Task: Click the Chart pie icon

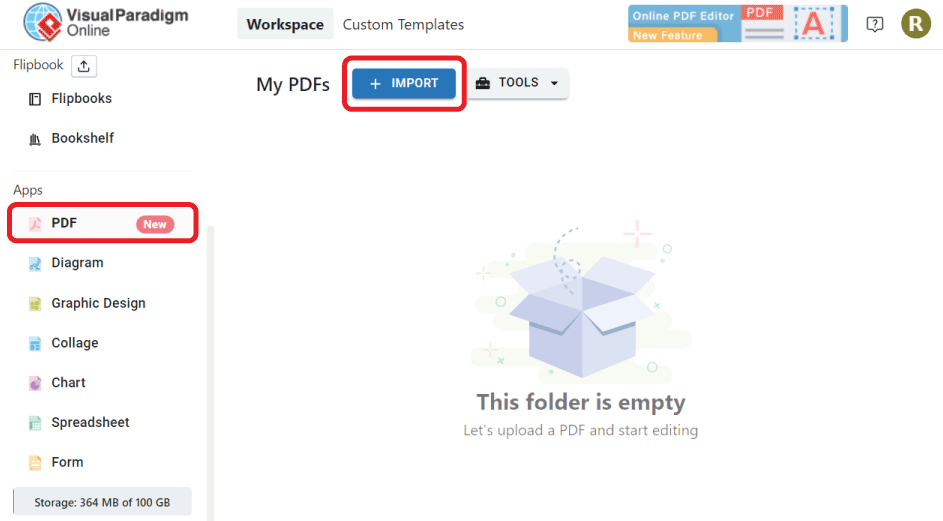Action: (x=35, y=383)
